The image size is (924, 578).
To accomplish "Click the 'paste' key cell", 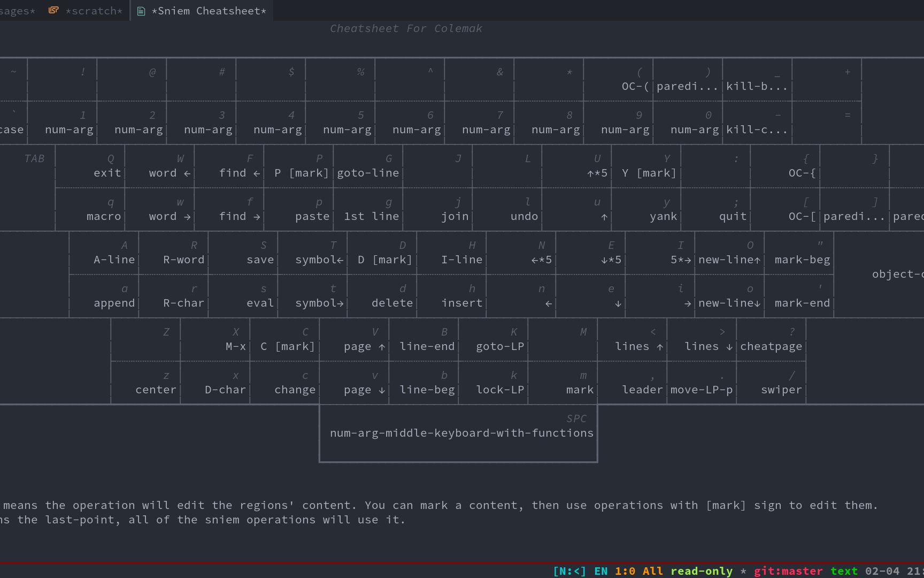I will [x=299, y=209].
